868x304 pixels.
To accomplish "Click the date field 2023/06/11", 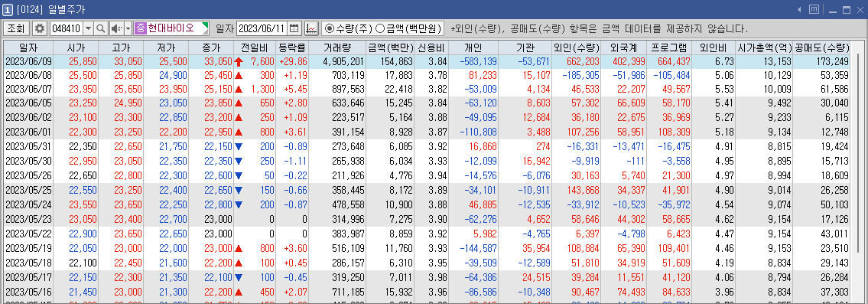I will (262, 28).
